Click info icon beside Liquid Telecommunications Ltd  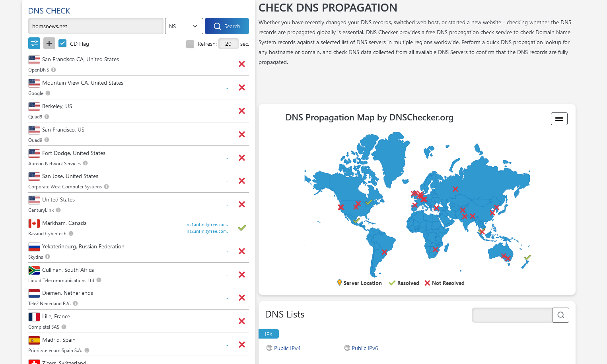click(x=99, y=280)
